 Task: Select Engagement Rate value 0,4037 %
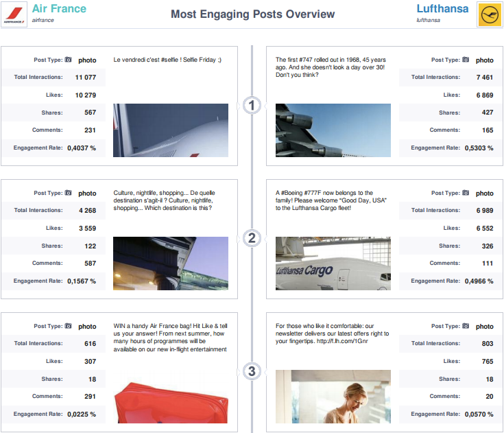(82, 148)
